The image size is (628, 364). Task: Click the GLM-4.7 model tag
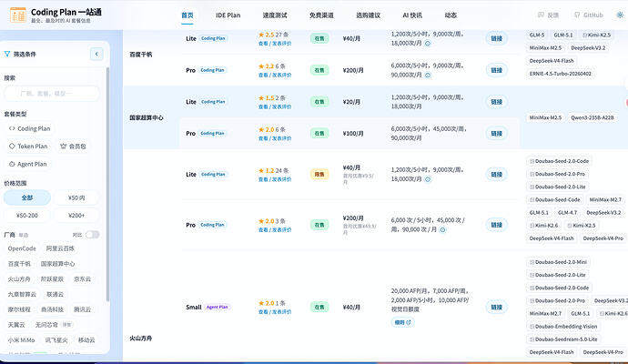(x=567, y=212)
